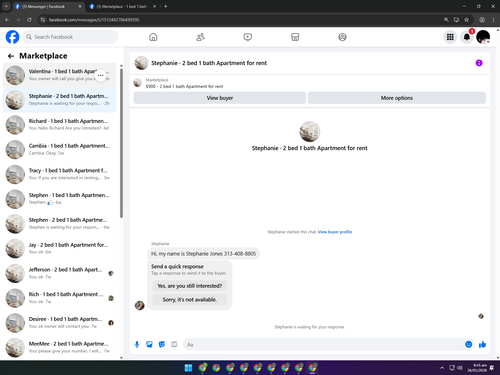Open Stephen 1 bed 1 bath conversation
Image resolution: width=500 pixels, height=375 pixels.
coord(60,199)
